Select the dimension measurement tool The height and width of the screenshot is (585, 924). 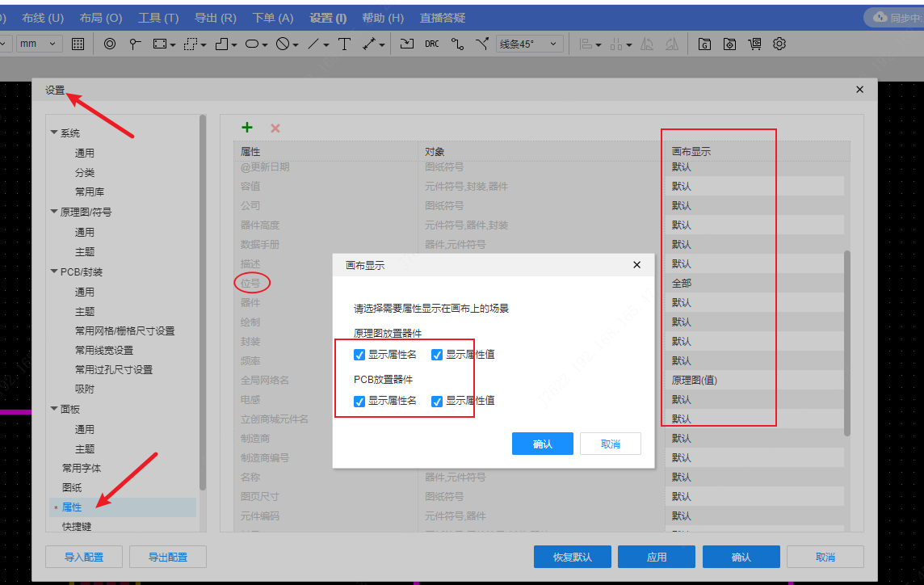coord(369,44)
